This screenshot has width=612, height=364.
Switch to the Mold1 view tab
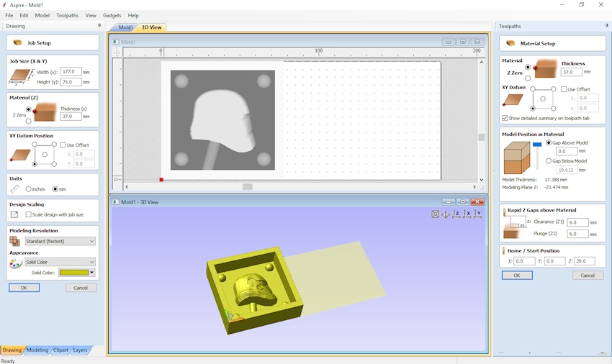point(125,27)
